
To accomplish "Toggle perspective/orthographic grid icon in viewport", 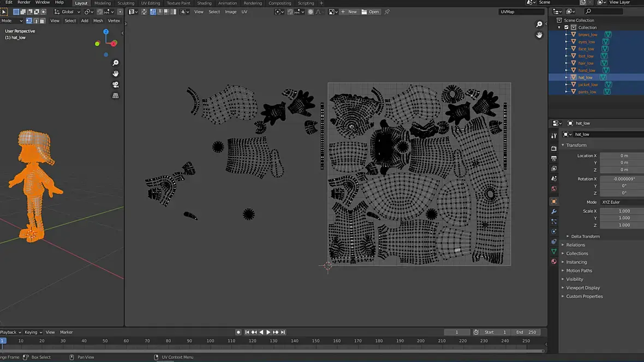I will [115, 95].
